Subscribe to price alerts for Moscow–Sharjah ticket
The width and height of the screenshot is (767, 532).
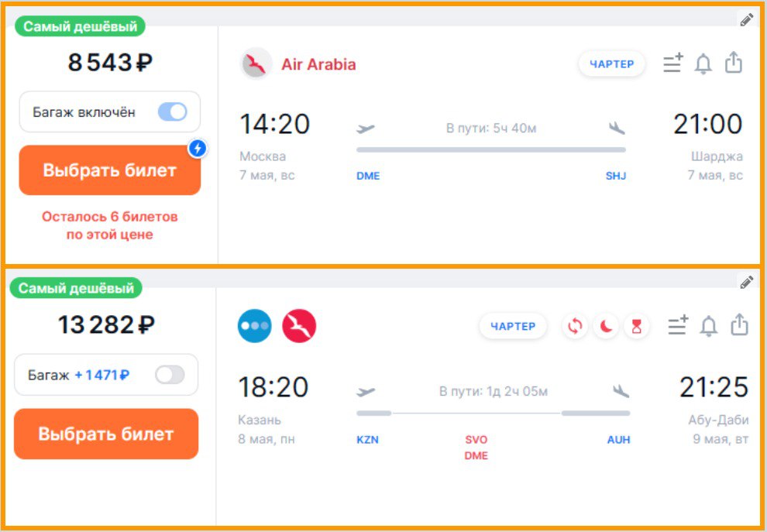point(703,63)
